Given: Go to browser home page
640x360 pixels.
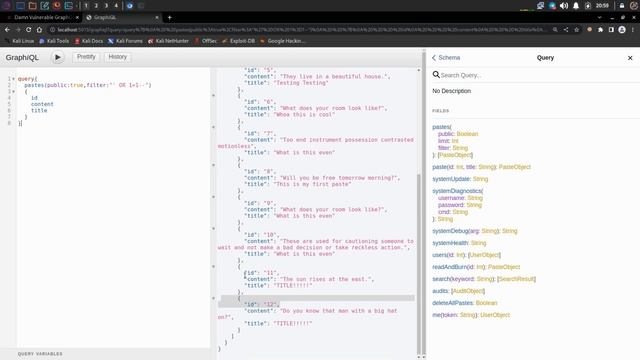Looking at the screenshot, I should [39, 30].
